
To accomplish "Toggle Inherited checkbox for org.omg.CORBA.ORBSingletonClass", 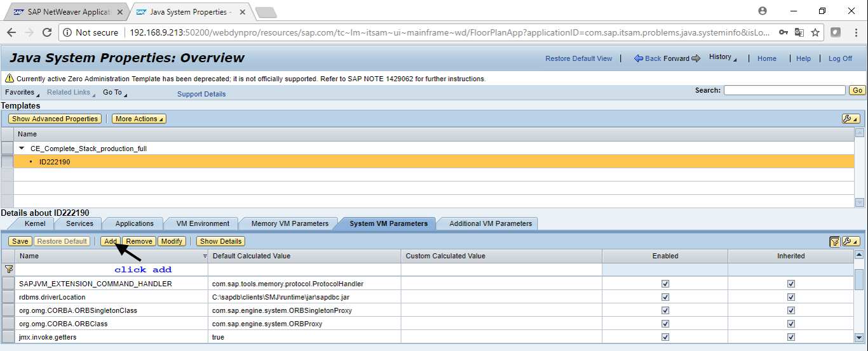I will pos(791,310).
